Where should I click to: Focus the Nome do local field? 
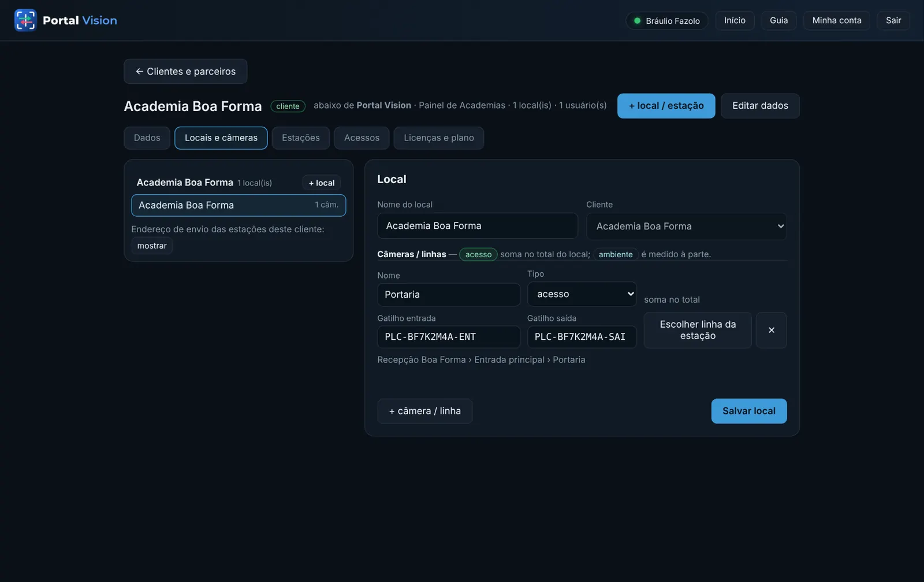click(478, 225)
